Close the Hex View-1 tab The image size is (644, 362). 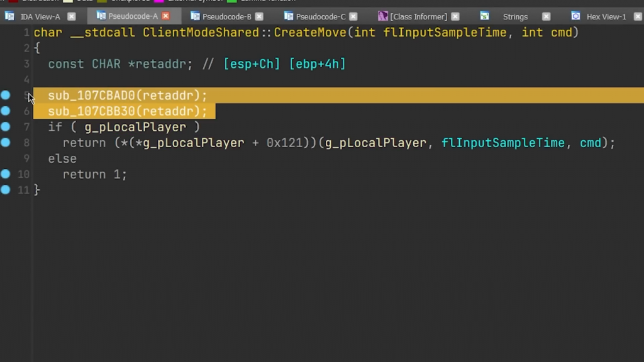point(638,16)
